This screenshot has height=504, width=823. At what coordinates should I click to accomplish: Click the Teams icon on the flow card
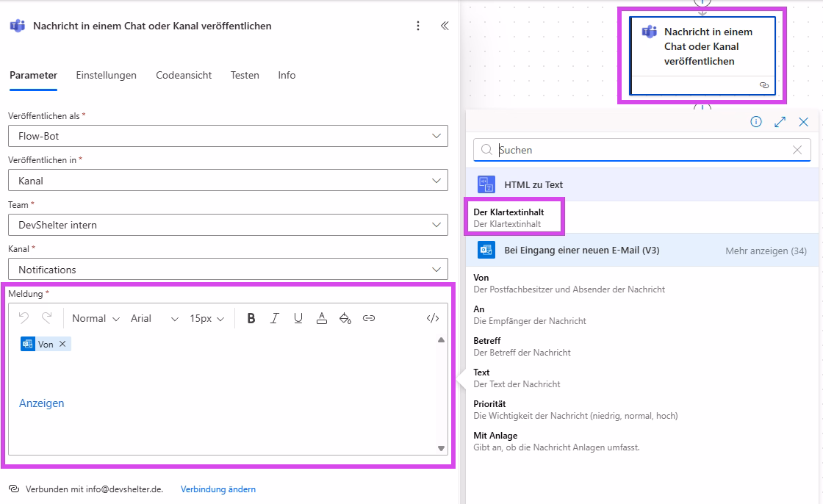[x=650, y=32]
